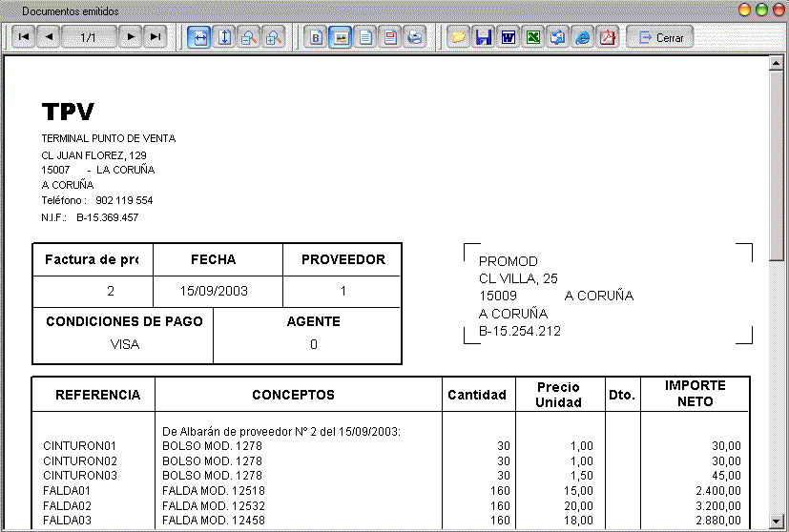Screen dimensions: 789x532
Task: Toggle the image display button
Action: click(x=341, y=37)
